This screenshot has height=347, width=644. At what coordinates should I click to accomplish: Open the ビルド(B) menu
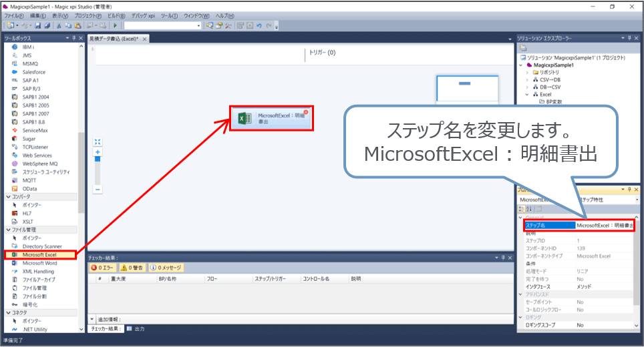click(118, 15)
